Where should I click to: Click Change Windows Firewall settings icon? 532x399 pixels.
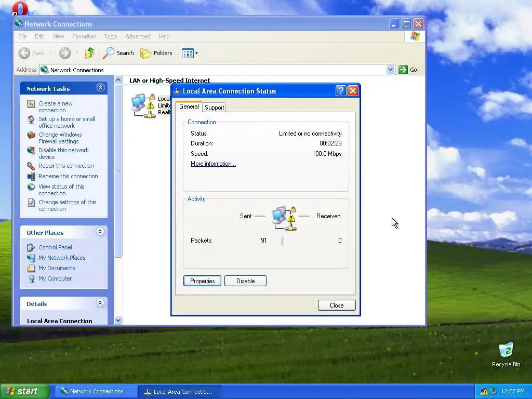tap(31, 135)
